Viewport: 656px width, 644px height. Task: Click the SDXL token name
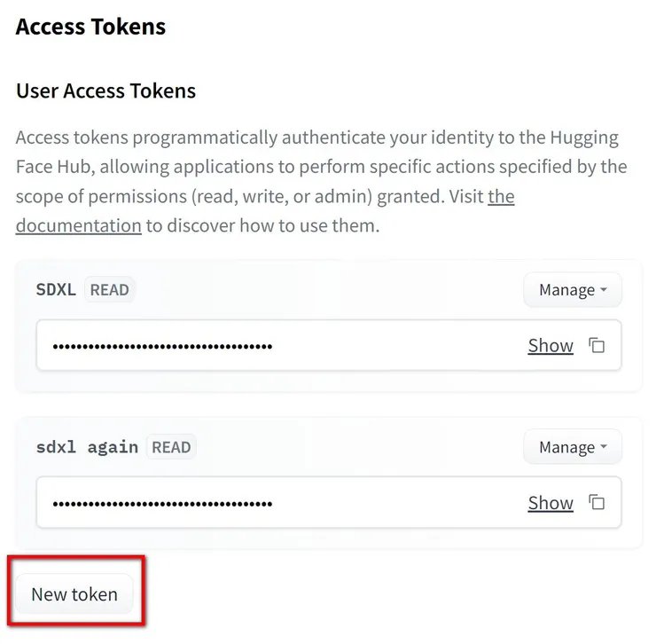pyautogui.click(x=56, y=290)
